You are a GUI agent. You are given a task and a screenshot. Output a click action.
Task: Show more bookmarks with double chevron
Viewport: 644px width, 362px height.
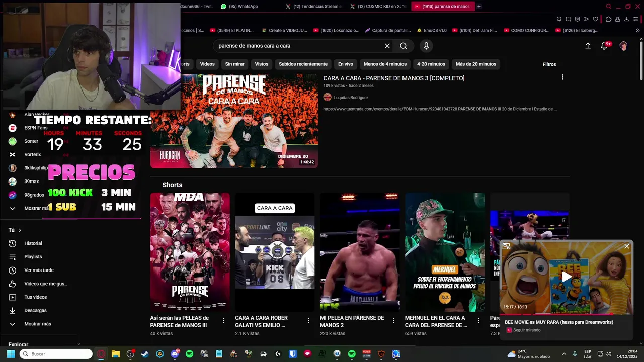click(x=637, y=30)
